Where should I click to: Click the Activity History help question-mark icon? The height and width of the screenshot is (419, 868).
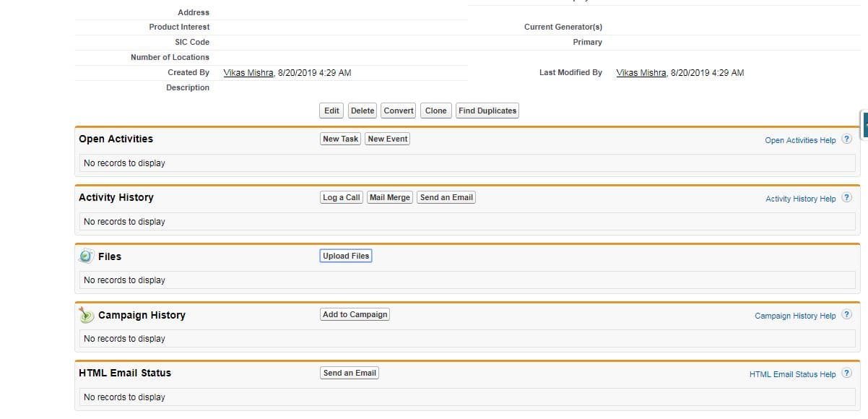tap(846, 198)
